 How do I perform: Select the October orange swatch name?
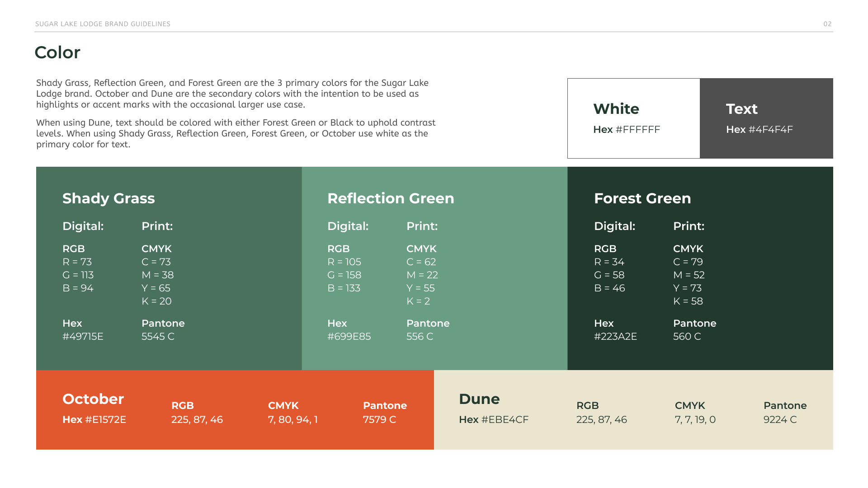(93, 399)
